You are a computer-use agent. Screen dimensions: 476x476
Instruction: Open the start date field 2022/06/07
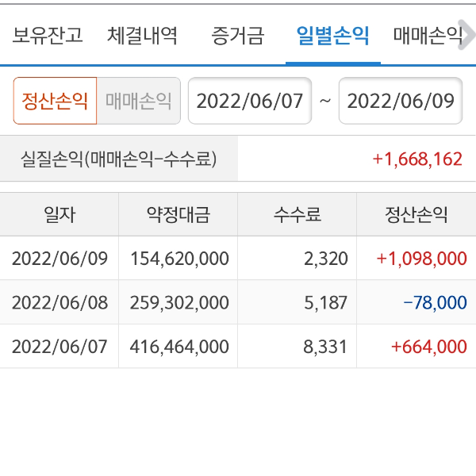250,101
